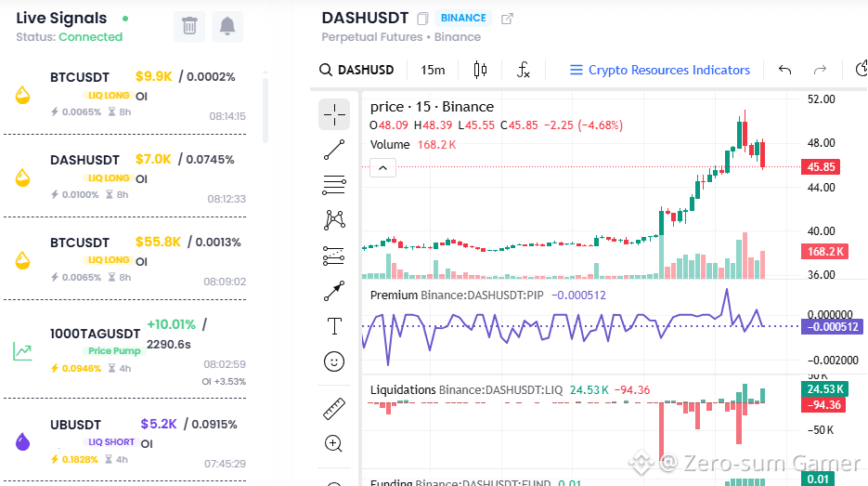
Task: Click the -94.36 liquidations axis label
Action: [x=823, y=405]
